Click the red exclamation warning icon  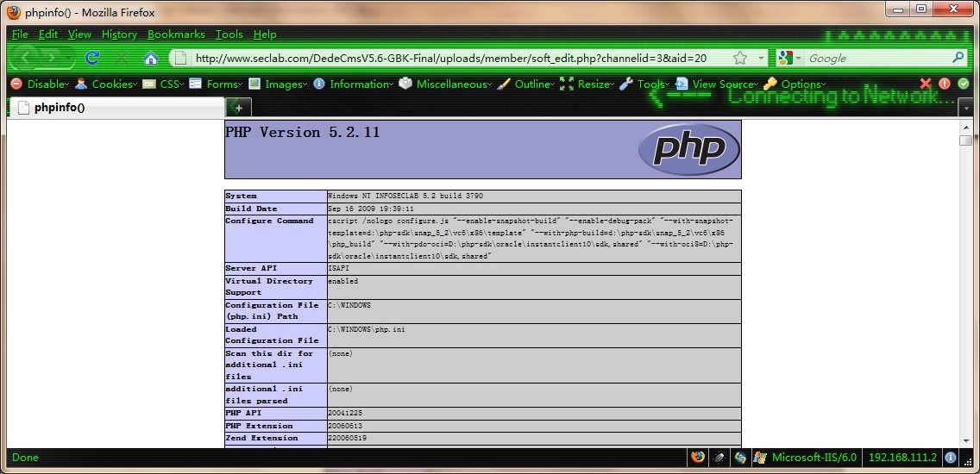click(x=945, y=84)
